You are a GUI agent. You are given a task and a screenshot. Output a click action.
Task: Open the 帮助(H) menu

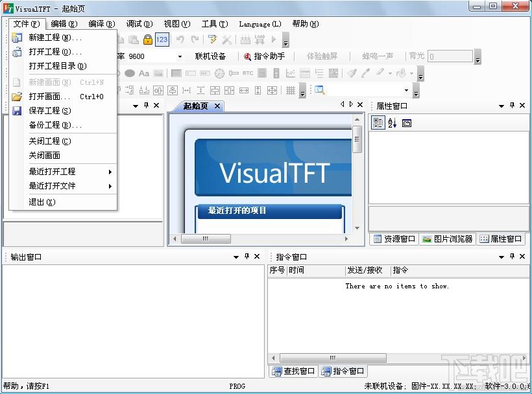click(x=306, y=24)
